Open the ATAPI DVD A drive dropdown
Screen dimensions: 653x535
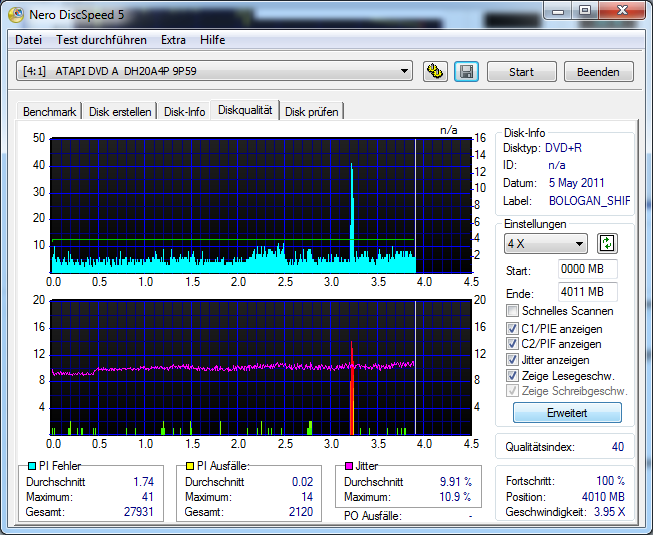coord(214,71)
